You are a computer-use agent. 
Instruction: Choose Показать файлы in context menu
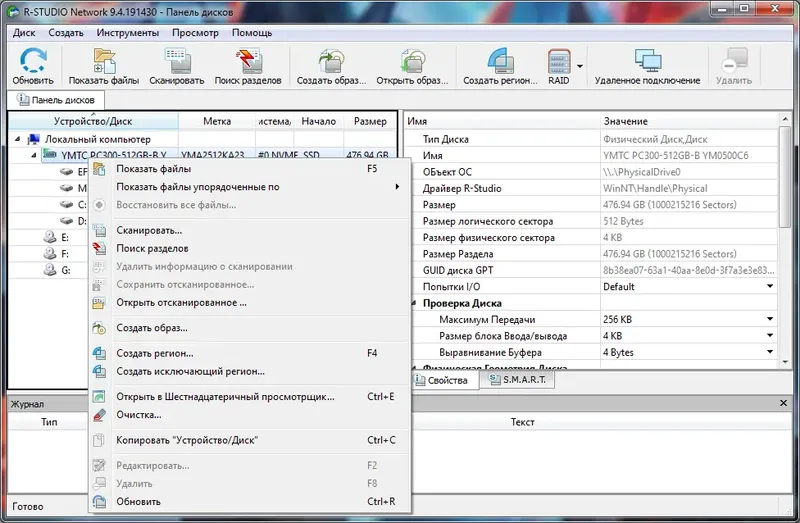pyautogui.click(x=249, y=169)
